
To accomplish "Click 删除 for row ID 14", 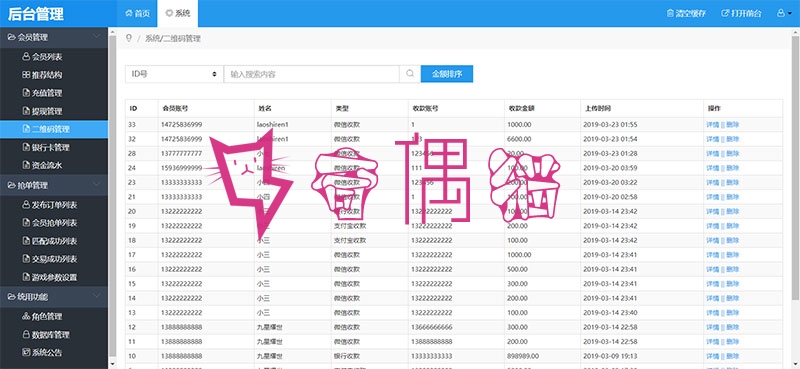I will click(733, 298).
